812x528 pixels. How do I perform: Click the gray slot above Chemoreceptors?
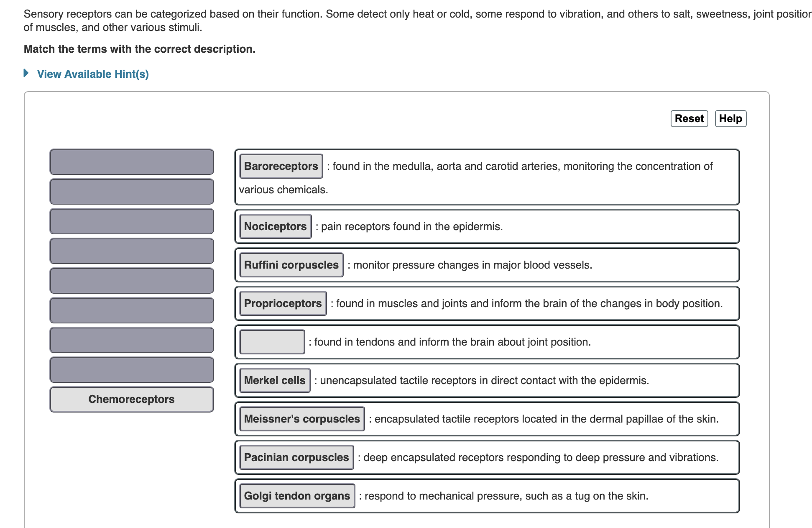pos(132,370)
